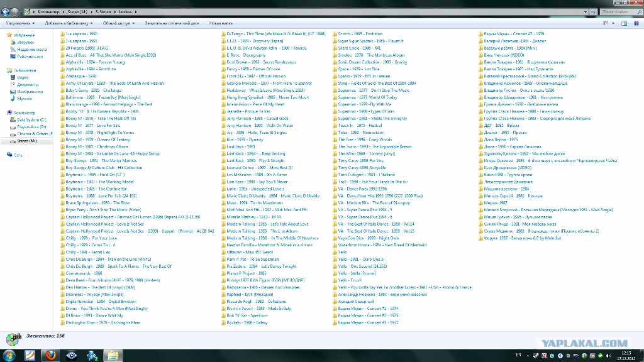644x362 pixels.
Task: Click Записать на оптический диск button
Action: click(x=172, y=23)
